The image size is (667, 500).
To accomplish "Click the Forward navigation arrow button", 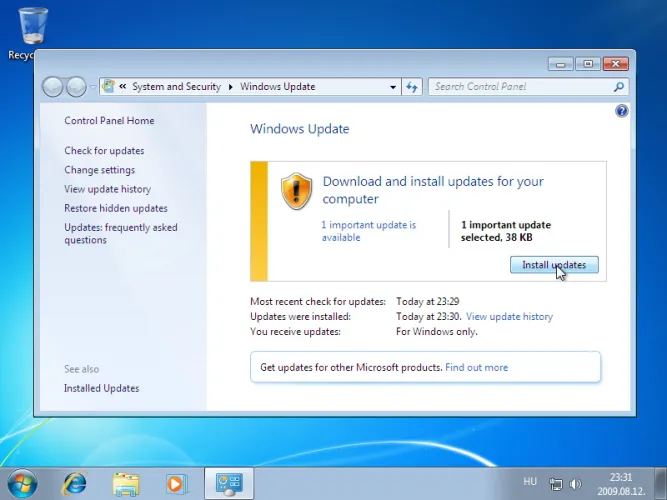I will [76, 87].
